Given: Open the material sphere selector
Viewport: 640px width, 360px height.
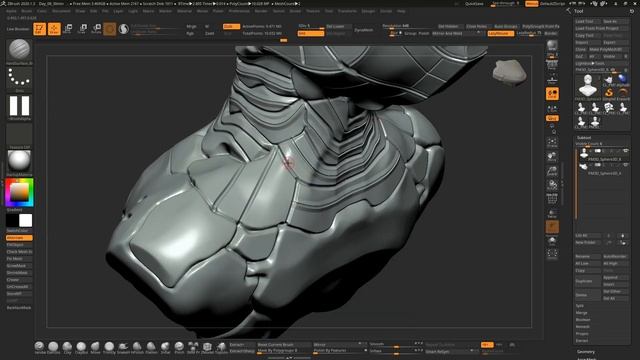Looking at the screenshot, I should point(19,162).
